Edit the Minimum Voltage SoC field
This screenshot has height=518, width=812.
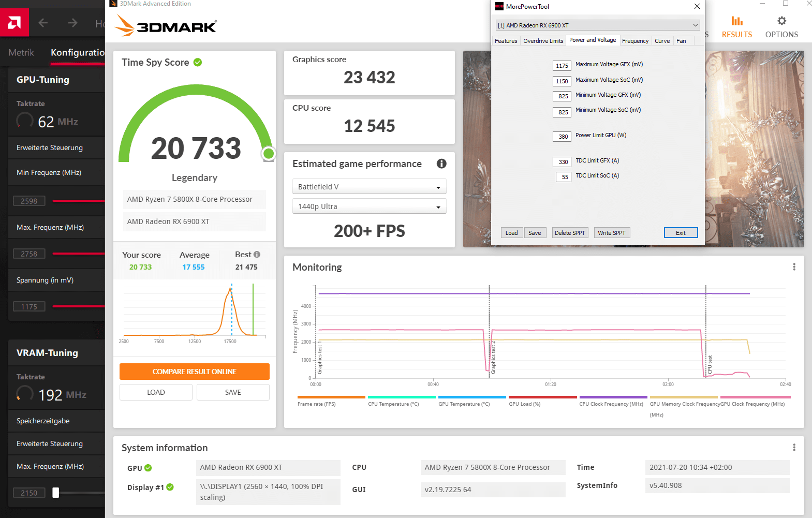[562, 112]
